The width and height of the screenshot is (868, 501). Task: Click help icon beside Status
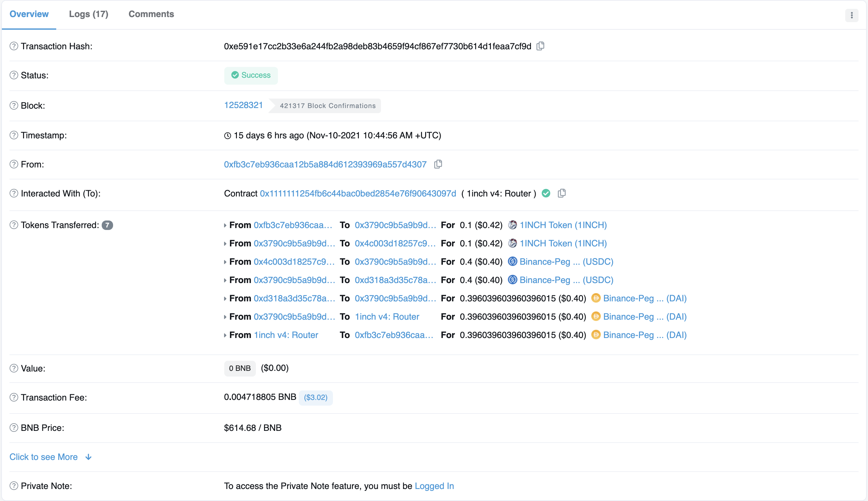point(14,75)
